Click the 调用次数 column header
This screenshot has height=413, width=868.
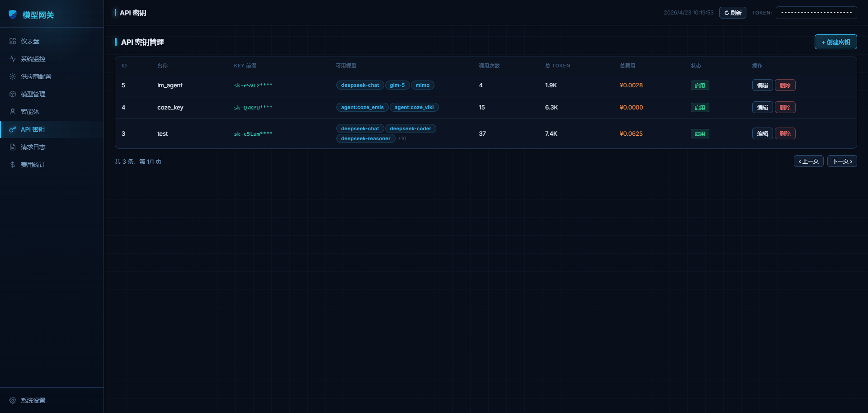point(489,66)
